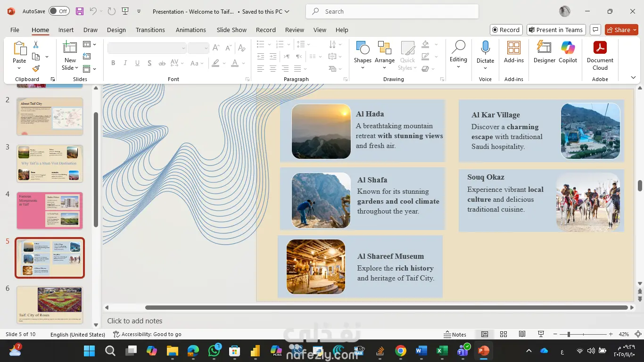Image resolution: width=644 pixels, height=362 pixels.
Task: Toggle the Notes pane button
Action: point(455,334)
